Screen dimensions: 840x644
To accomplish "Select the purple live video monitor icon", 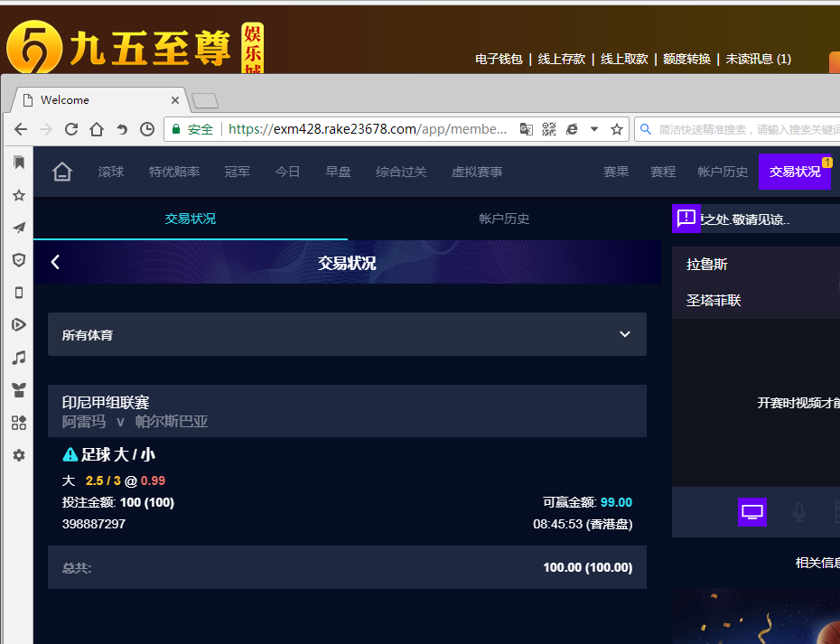I will pos(752,512).
